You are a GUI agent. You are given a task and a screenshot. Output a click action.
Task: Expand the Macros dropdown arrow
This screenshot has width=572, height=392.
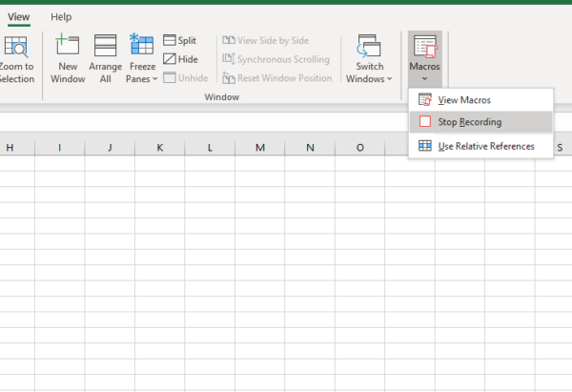tap(424, 79)
